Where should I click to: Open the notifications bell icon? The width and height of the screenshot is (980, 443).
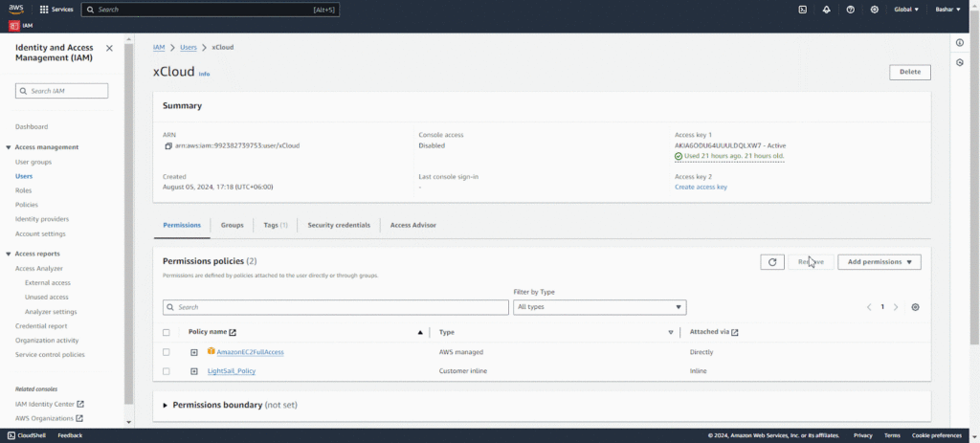coord(827,10)
